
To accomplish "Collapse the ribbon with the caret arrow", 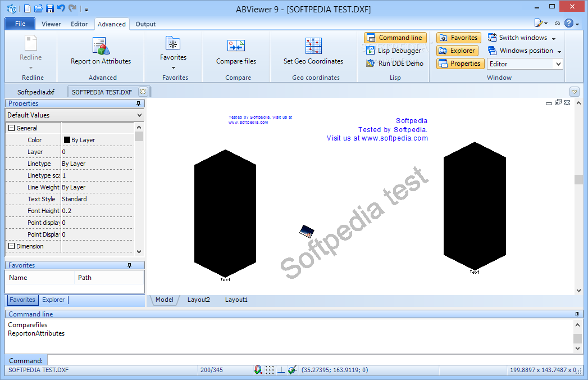I will [558, 23].
